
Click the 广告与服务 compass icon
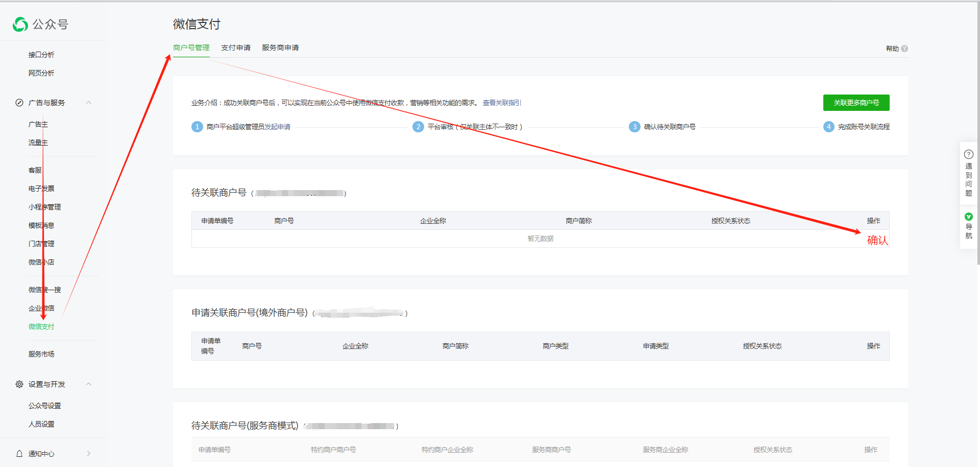(x=19, y=103)
